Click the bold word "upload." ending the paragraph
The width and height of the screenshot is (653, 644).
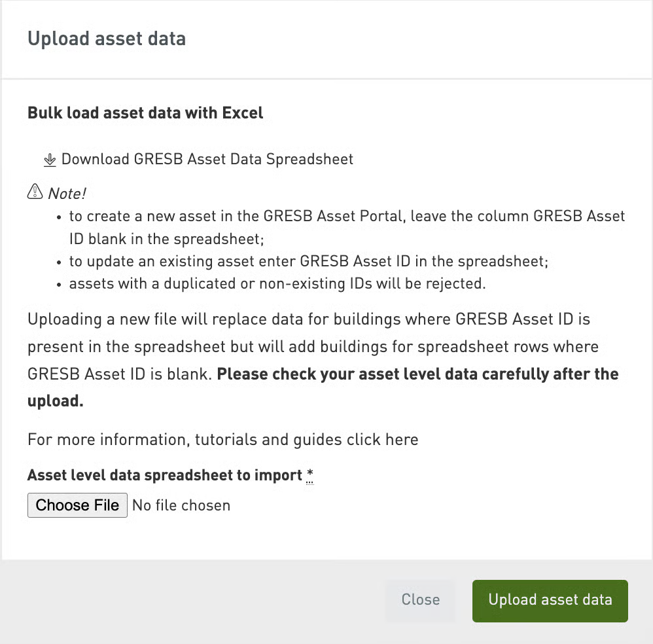(56, 401)
